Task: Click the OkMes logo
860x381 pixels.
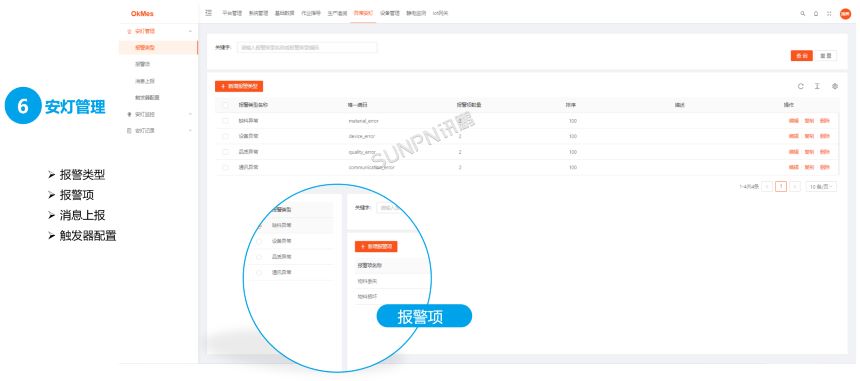Action: point(143,13)
